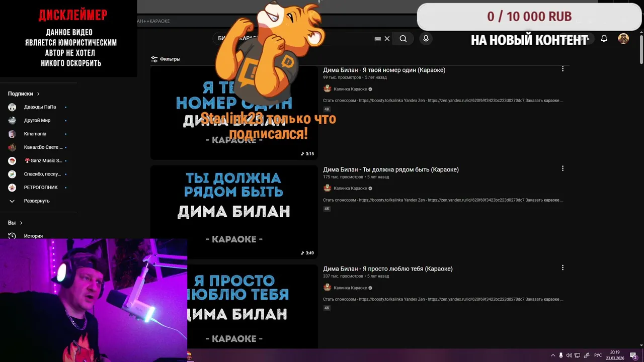The image size is (644, 362).
Task: Open subscription Ganz Music S...
Action: click(38, 161)
